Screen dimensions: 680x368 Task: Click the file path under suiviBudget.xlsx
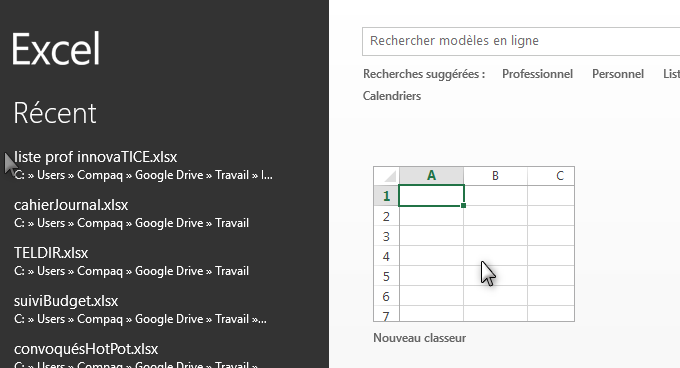[140, 319]
